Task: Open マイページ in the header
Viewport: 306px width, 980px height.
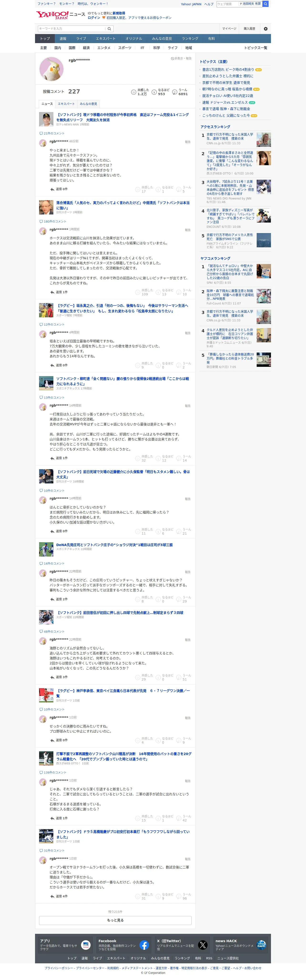Action: [x=229, y=29]
